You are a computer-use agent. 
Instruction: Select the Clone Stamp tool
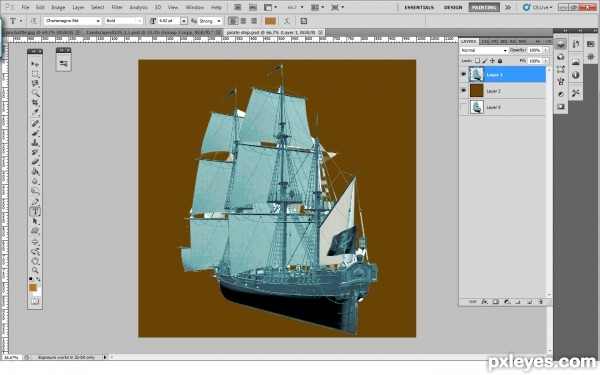click(x=35, y=142)
